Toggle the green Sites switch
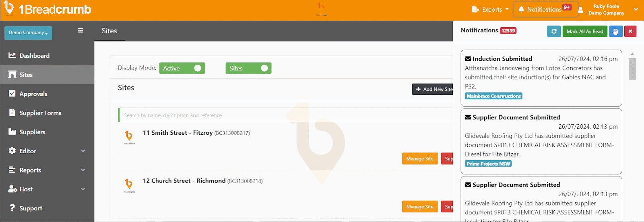 coord(248,68)
